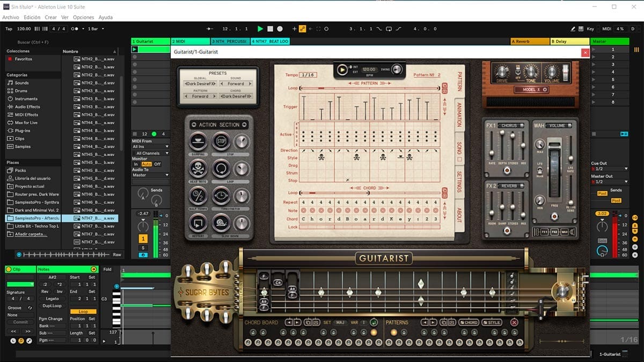Screen dimensions: 644x362
Task: Open the Cue Out dropdown
Action: pos(609,168)
